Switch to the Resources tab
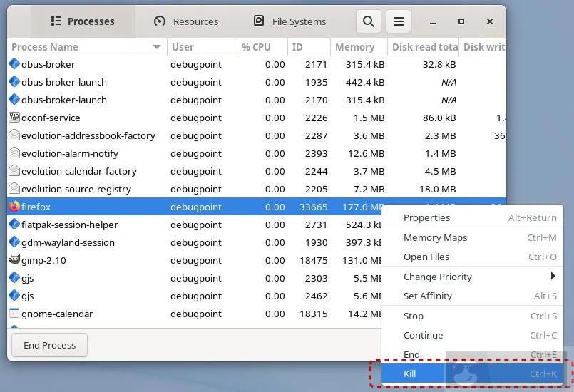Viewport: 574px width, 392px height. [186, 21]
